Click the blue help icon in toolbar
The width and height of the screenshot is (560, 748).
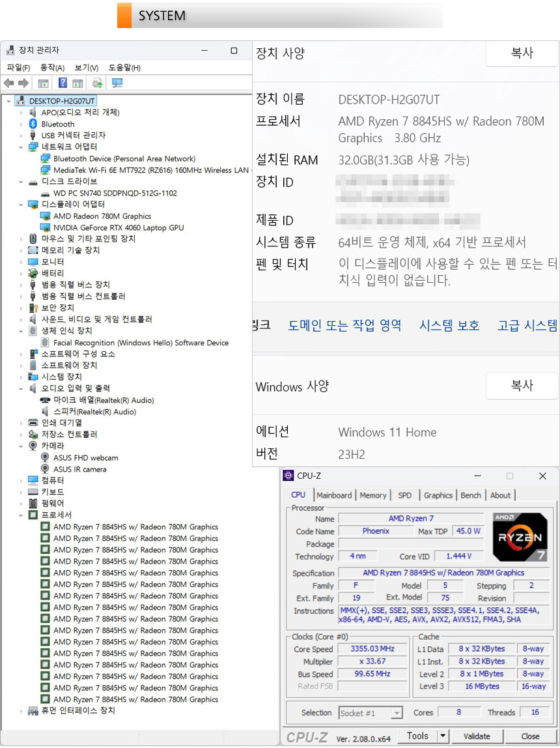pyautogui.click(x=63, y=83)
